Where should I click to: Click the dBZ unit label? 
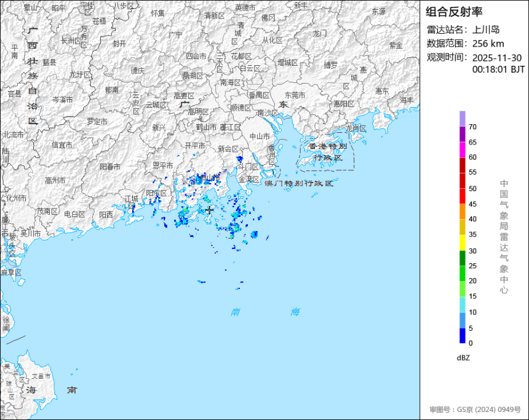tap(463, 358)
